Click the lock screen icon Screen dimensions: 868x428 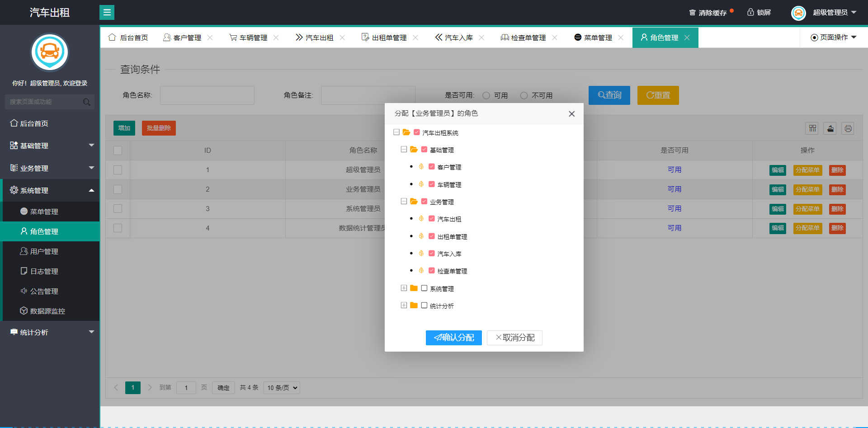(750, 12)
